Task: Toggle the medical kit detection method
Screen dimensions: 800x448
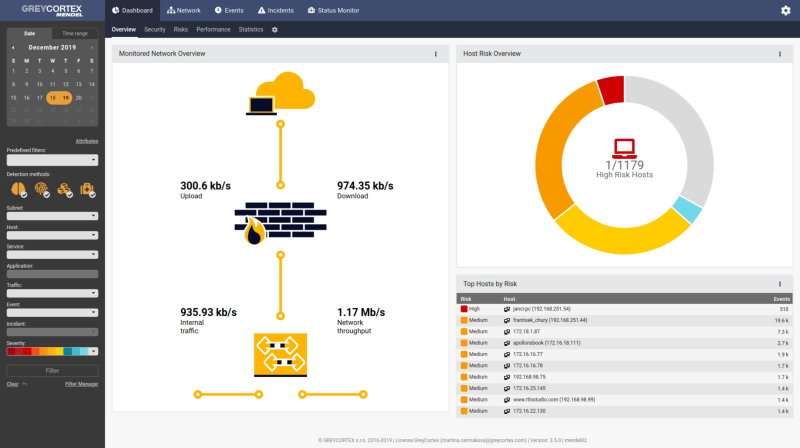Action: click(x=88, y=190)
